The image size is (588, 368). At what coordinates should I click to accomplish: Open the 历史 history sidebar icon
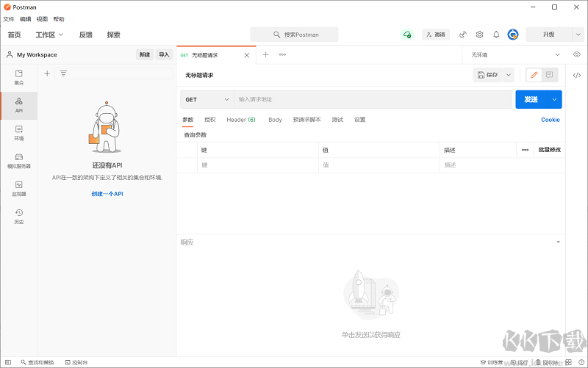19,216
